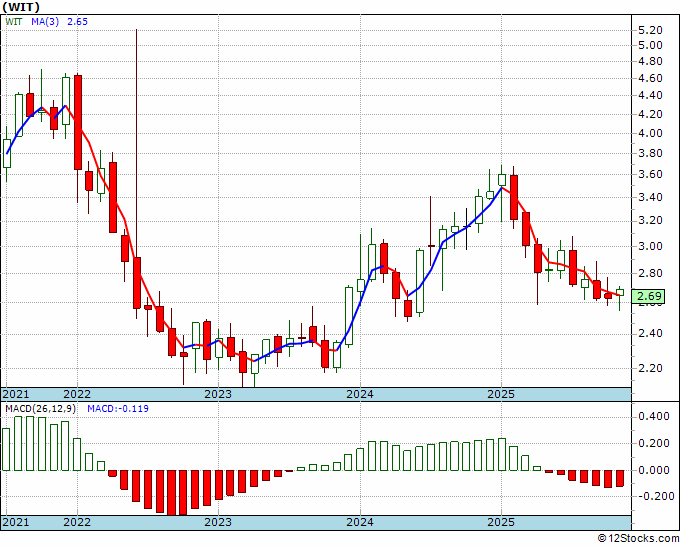Click the 0.200 MACD axis label
This screenshot has width=680, height=546.
[x=654, y=443]
